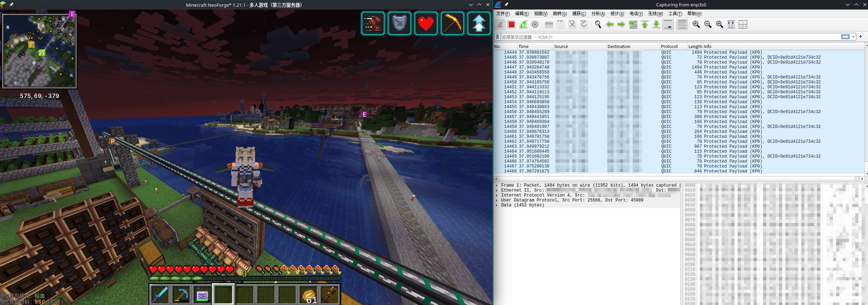
Task: Open the 编辑(E) menu in Wireshark
Action: [x=522, y=14]
